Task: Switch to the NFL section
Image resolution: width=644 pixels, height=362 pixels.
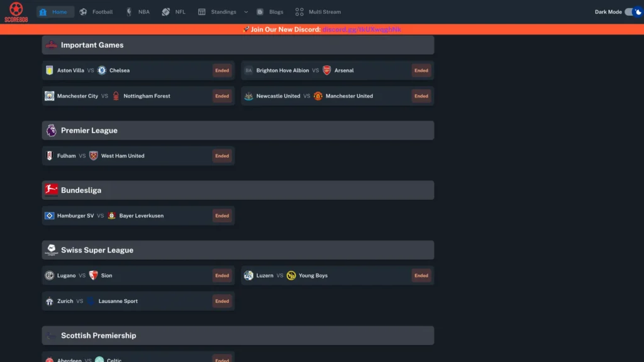Action: pos(174,12)
